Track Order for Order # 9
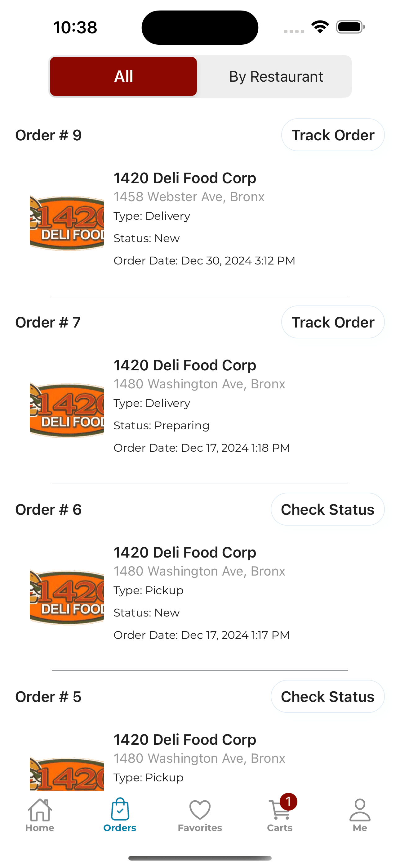This screenshot has height=868, width=400. pyautogui.click(x=333, y=135)
